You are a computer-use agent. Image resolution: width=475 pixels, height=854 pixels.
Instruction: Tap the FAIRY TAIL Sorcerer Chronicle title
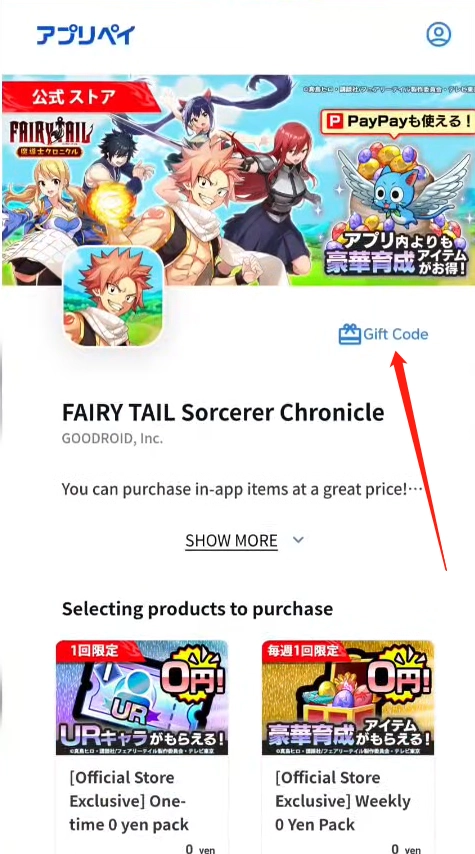tap(223, 413)
